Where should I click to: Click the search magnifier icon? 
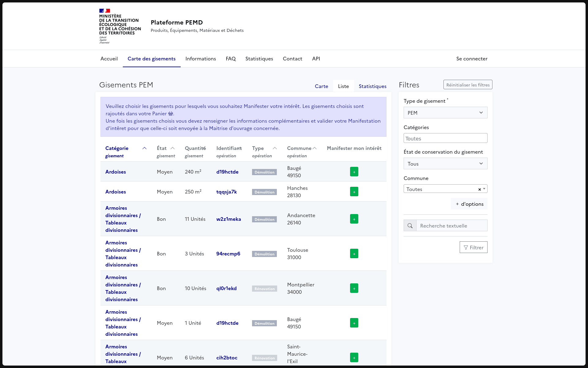point(410,226)
